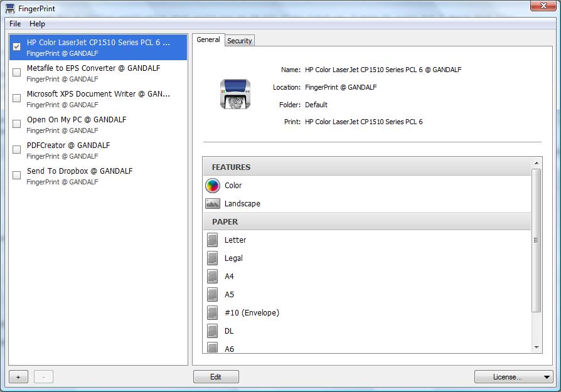Check the Send To Dropbox checkbox

17,176
